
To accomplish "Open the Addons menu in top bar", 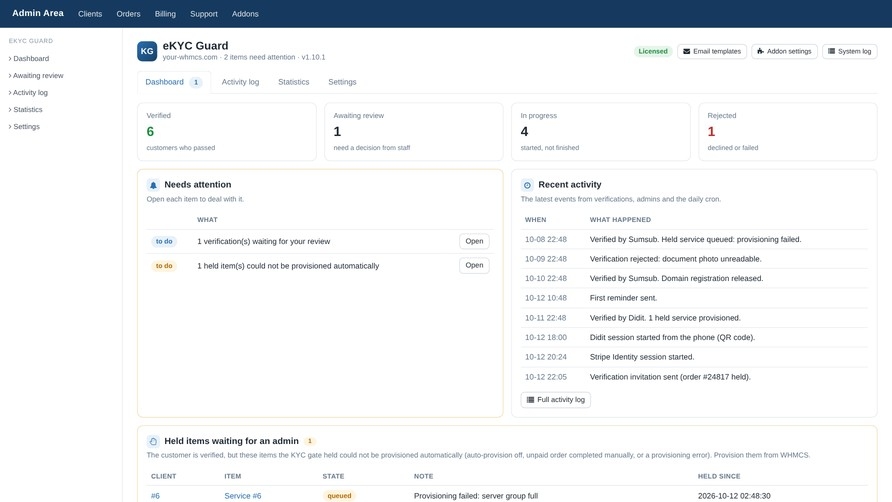I will [x=245, y=14].
